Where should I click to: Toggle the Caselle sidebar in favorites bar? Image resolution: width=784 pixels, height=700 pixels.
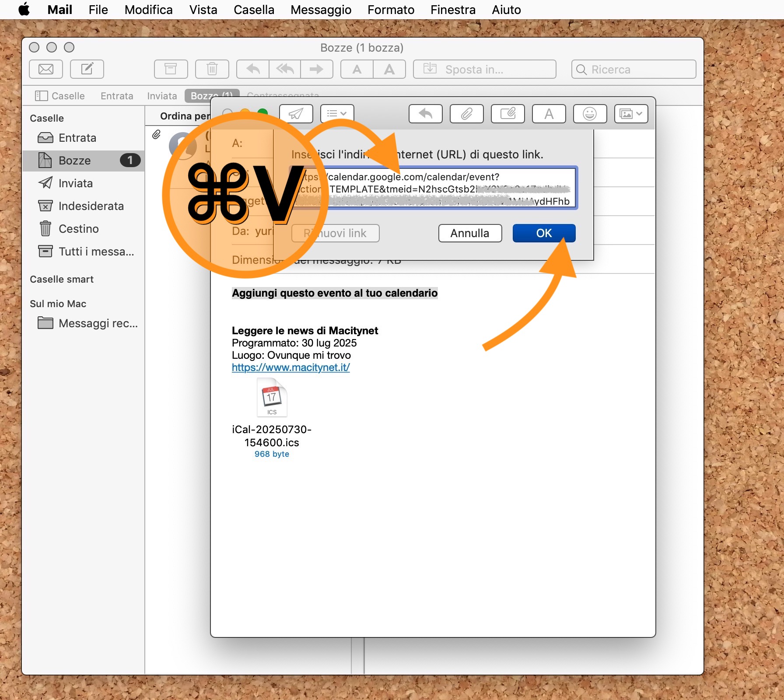click(x=60, y=96)
